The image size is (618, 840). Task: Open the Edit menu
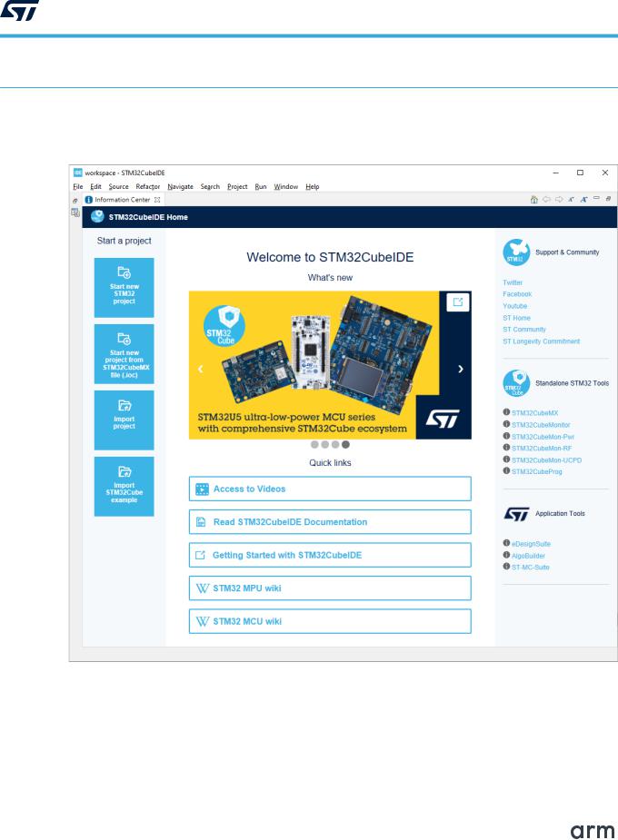coord(95,186)
